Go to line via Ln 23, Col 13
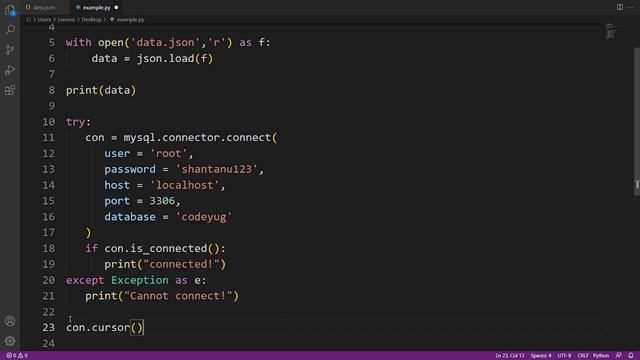This screenshot has height=360, width=640. coord(509,356)
